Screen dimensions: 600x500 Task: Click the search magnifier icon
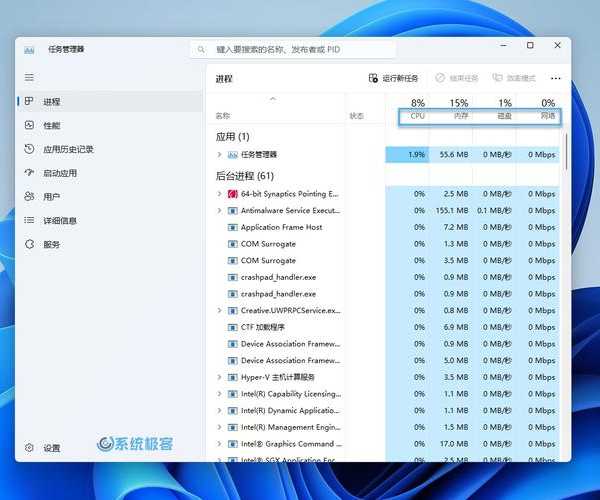tap(201, 49)
